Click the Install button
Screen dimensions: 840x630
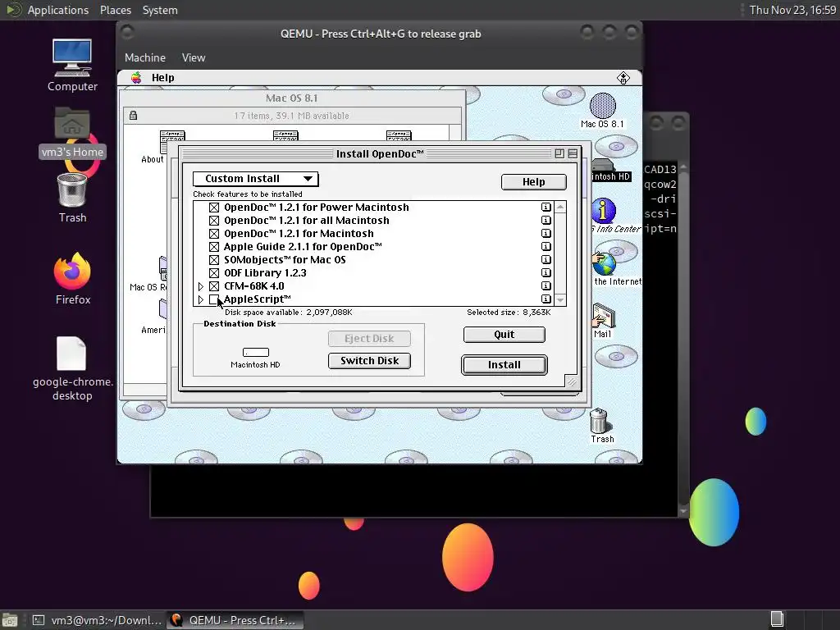(x=504, y=365)
